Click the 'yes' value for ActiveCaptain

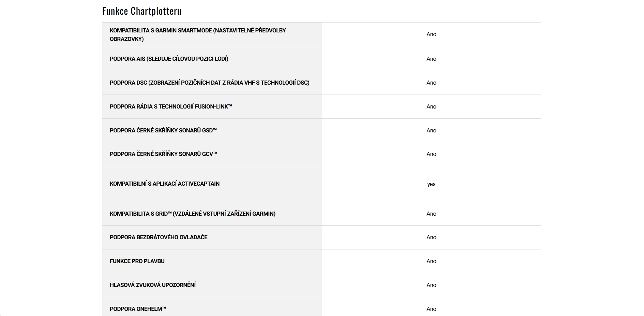pos(431,184)
